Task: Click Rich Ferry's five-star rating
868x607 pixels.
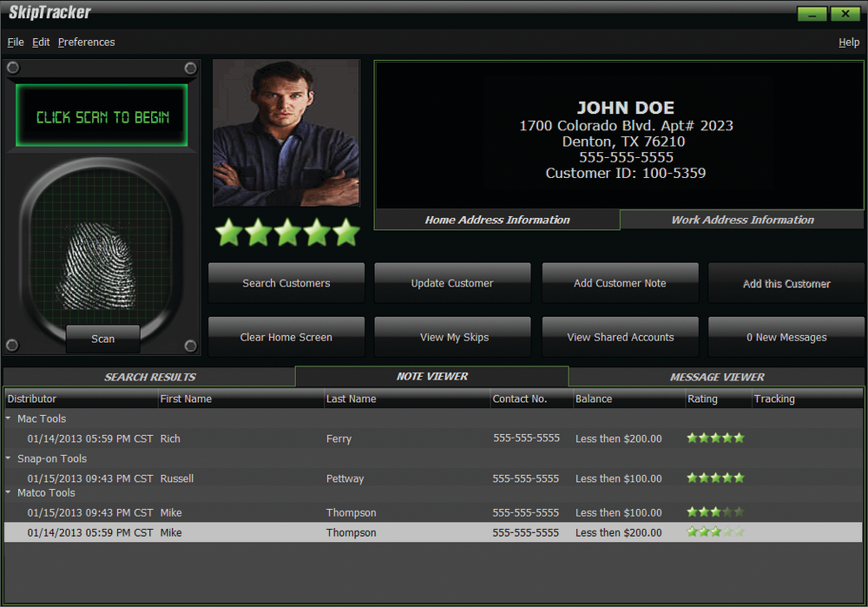Action: coord(714,438)
